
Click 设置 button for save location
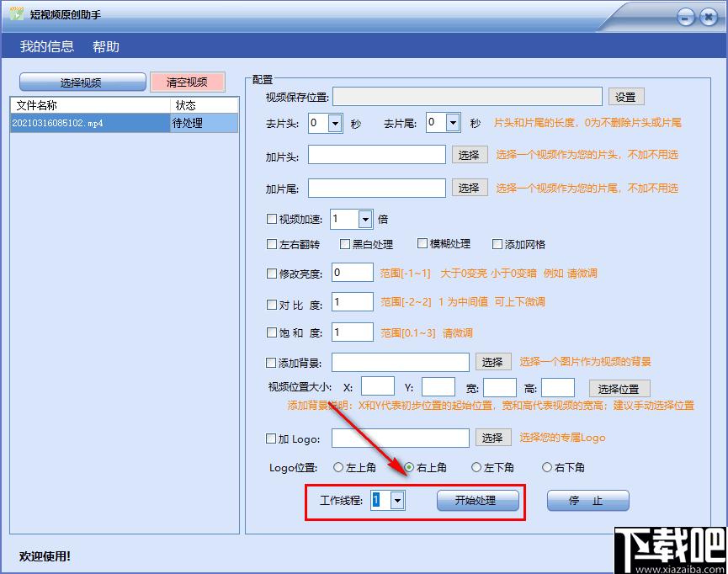(x=625, y=97)
